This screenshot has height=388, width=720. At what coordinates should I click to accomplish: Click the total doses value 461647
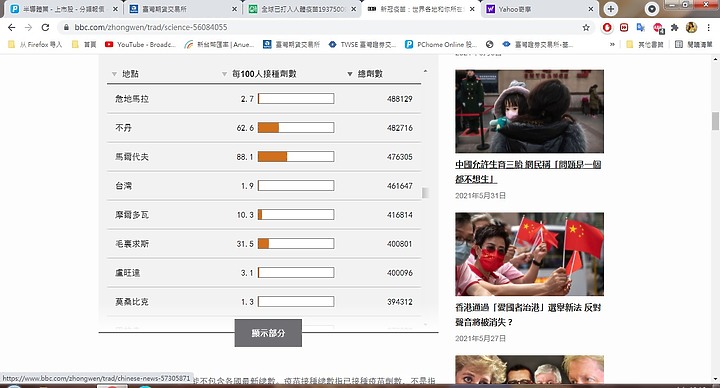pyautogui.click(x=399, y=186)
